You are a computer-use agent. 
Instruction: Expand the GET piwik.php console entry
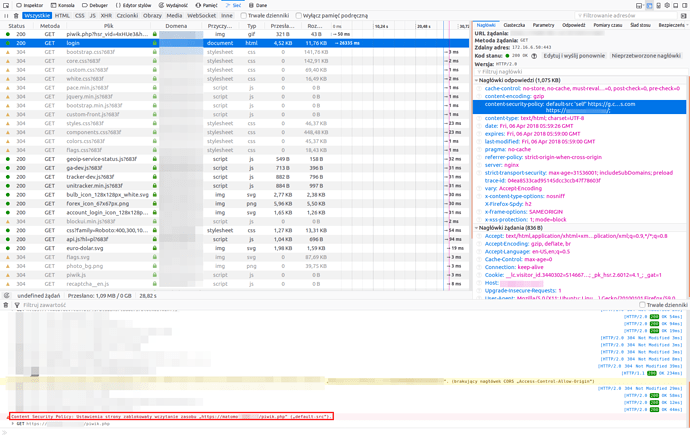(13, 424)
